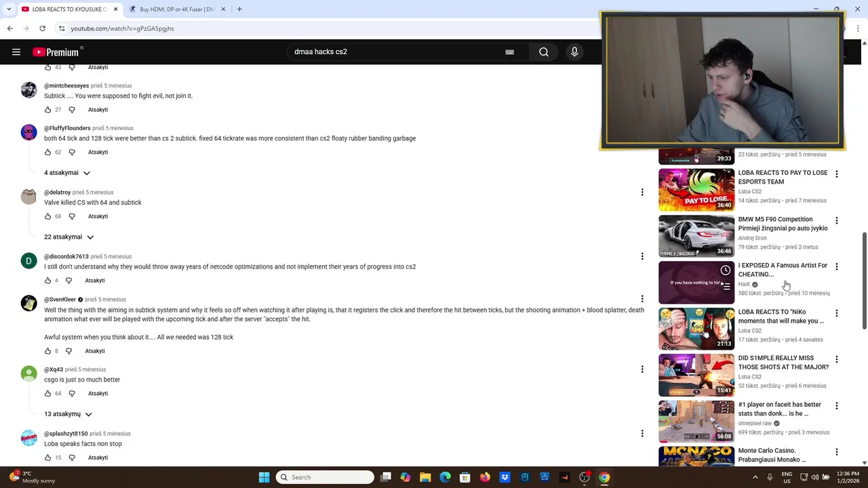This screenshot has width=868, height=488.
Task: Dislike the @mintcheeseyes comment
Action: pyautogui.click(x=72, y=110)
